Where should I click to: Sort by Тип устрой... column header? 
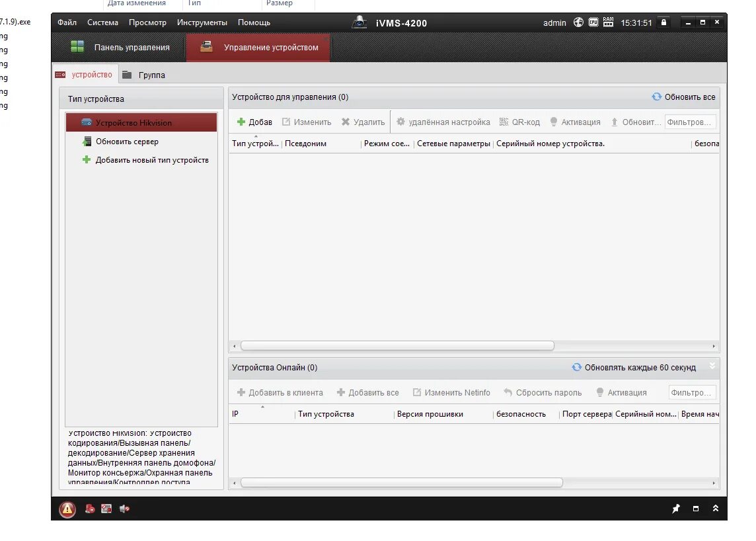pyautogui.click(x=255, y=144)
